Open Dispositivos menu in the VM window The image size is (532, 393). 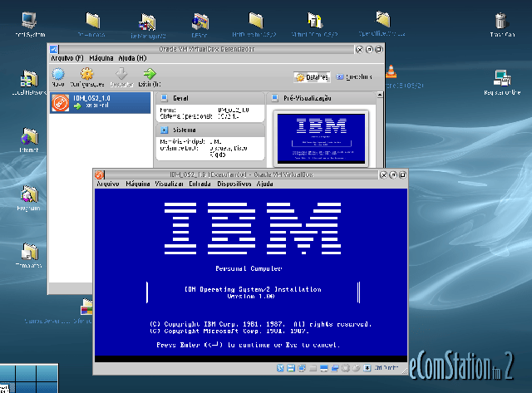tap(234, 184)
